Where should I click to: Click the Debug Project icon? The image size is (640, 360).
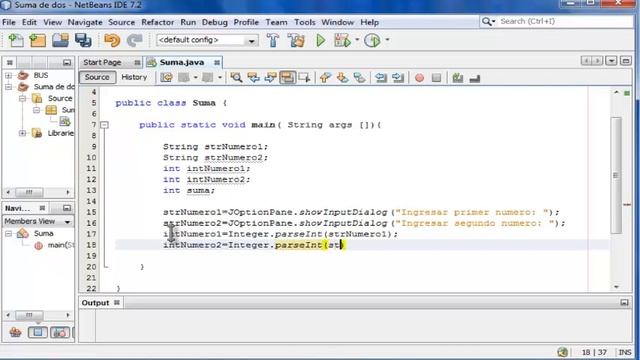342,40
